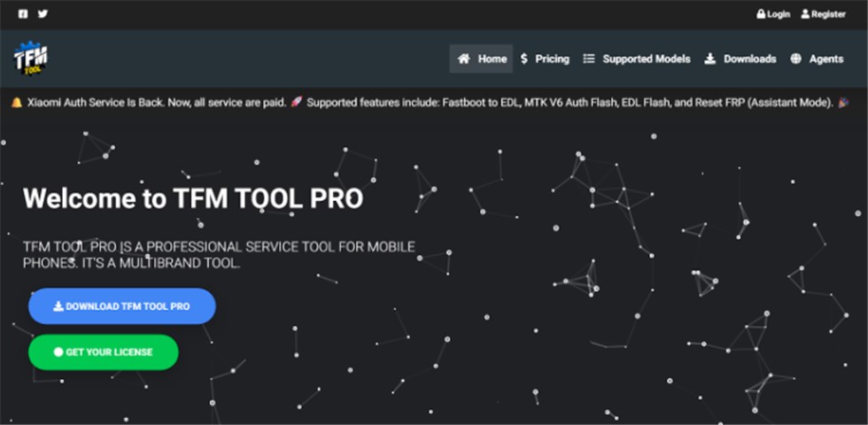
Task: Go to the Home menu item
Action: (x=481, y=58)
